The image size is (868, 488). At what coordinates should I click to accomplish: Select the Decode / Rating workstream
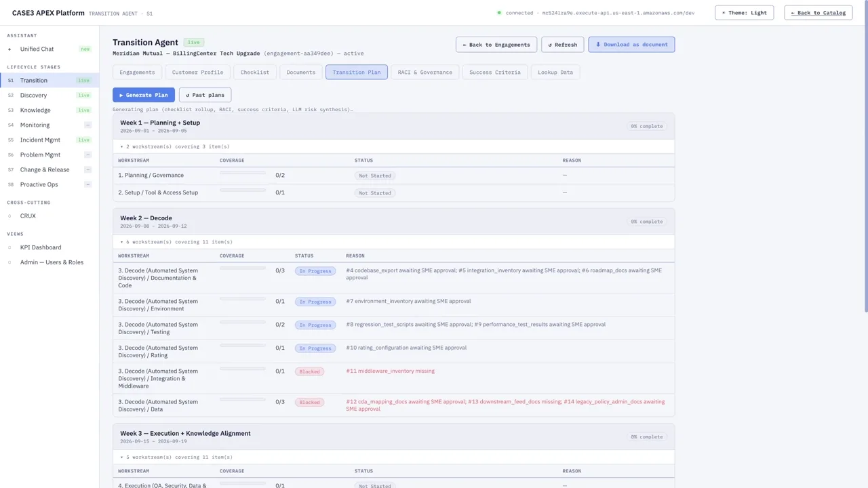(158, 351)
